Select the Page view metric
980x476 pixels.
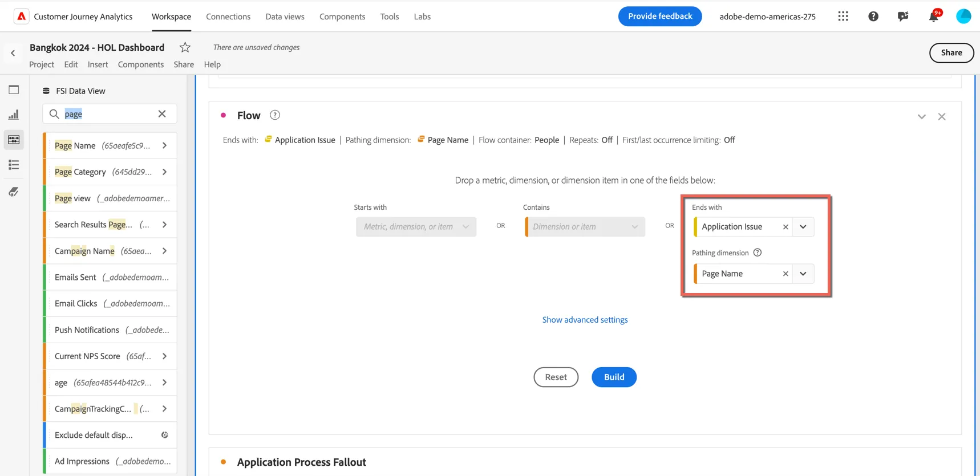pyautogui.click(x=110, y=198)
